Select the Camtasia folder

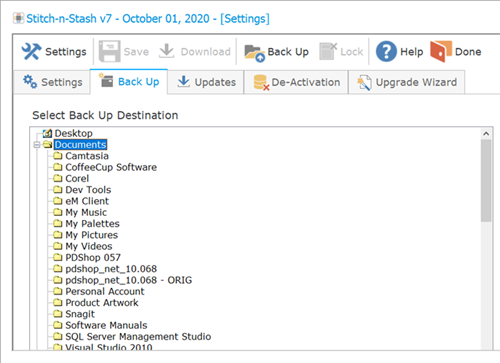pyautogui.click(x=87, y=156)
